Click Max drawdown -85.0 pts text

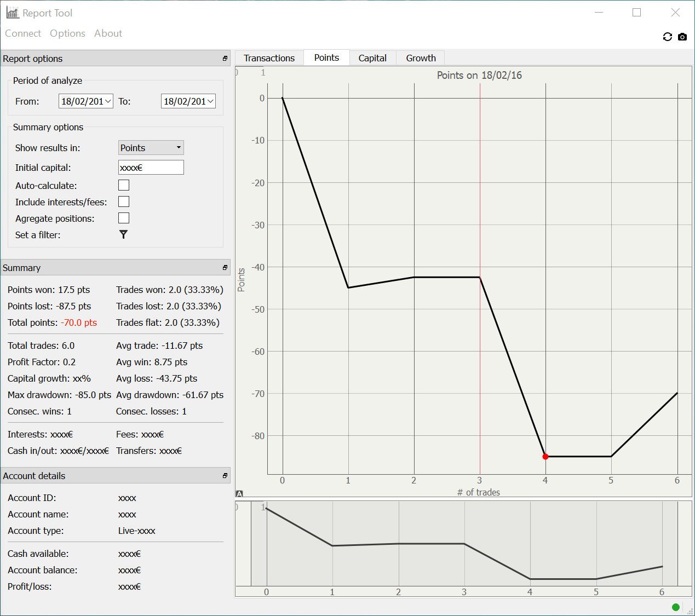click(x=59, y=395)
